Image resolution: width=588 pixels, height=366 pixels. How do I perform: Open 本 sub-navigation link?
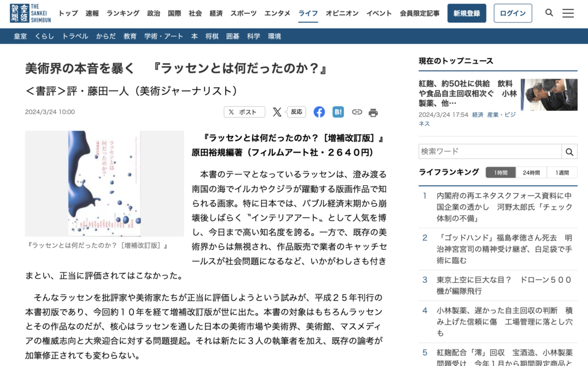tap(194, 36)
